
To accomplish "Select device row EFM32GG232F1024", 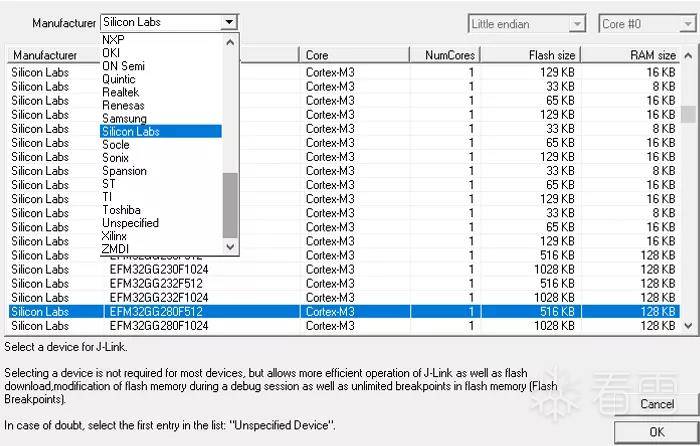I will [344, 297].
